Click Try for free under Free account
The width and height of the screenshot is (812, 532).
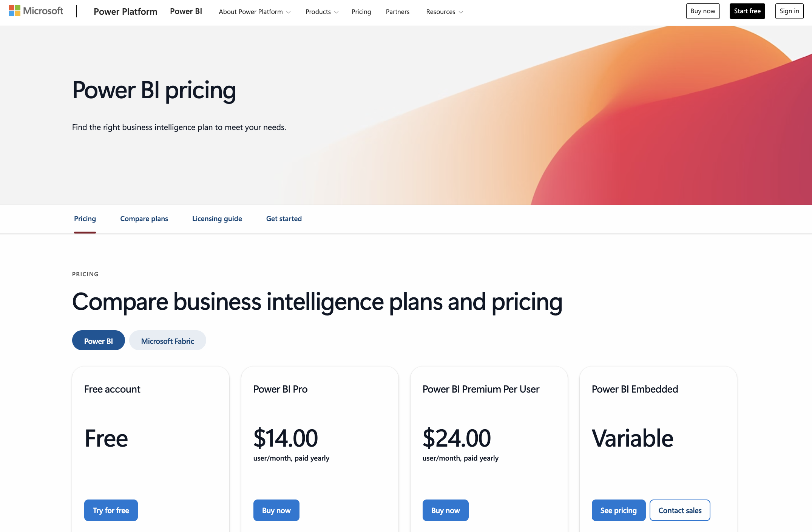point(111,510)
